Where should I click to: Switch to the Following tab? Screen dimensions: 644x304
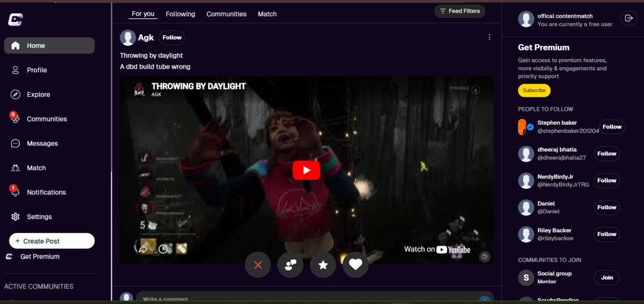pos(180,14)
